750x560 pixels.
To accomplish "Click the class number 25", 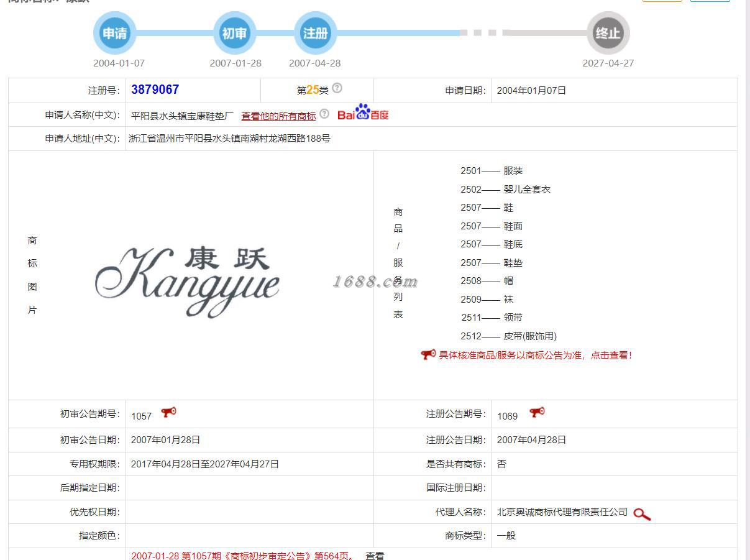I will pyautogui.click(x=313, y=90).
